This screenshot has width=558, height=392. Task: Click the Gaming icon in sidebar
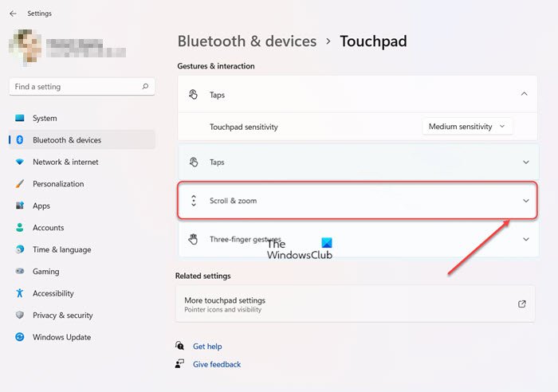(20, 272)
